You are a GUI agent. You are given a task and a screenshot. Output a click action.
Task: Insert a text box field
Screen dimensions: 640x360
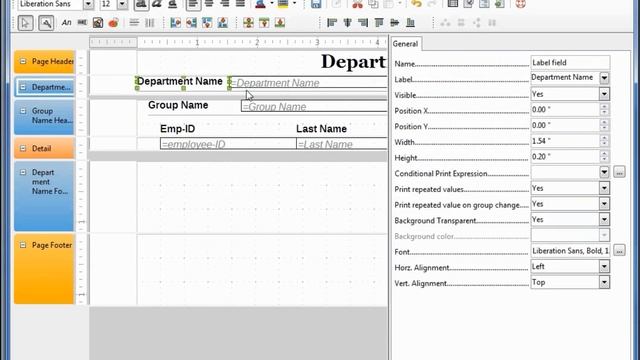(82, 23)
